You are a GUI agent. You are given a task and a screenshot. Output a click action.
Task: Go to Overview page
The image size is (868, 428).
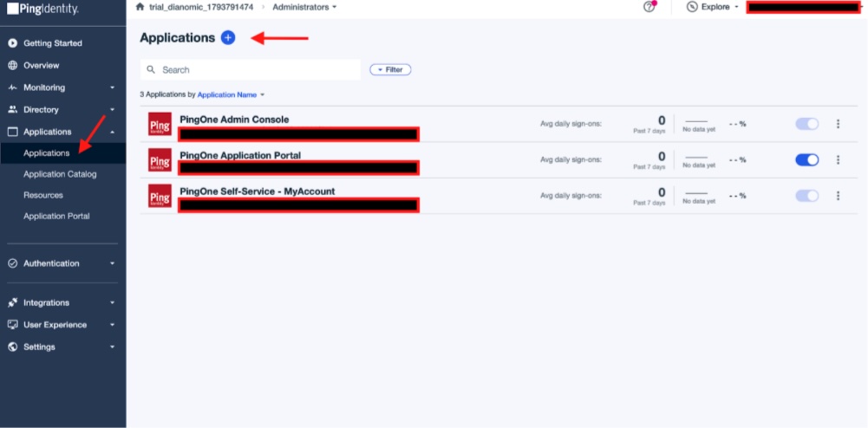[x=41, y=65]
